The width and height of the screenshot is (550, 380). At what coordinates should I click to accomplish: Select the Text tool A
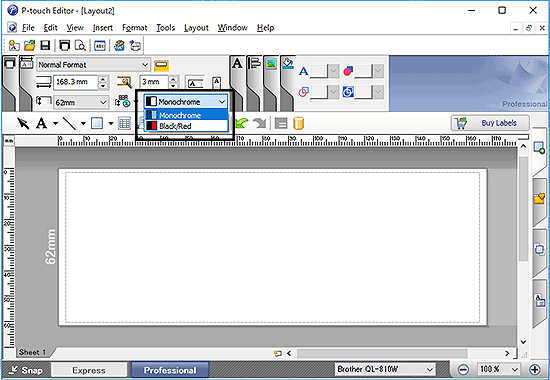click(42, 123)
